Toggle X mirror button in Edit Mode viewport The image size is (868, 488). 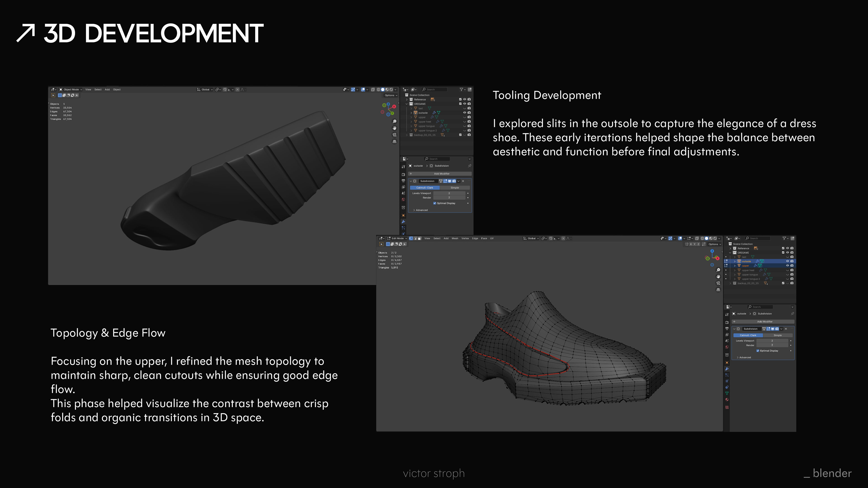pyautogui.click(x=691, y=244)
